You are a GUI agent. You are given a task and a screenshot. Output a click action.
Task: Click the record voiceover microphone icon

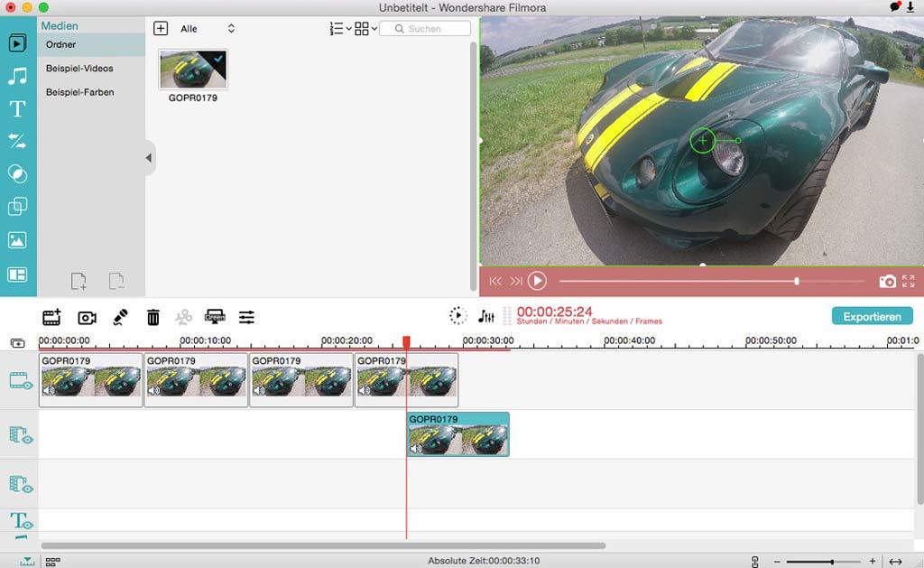(120, 317)
